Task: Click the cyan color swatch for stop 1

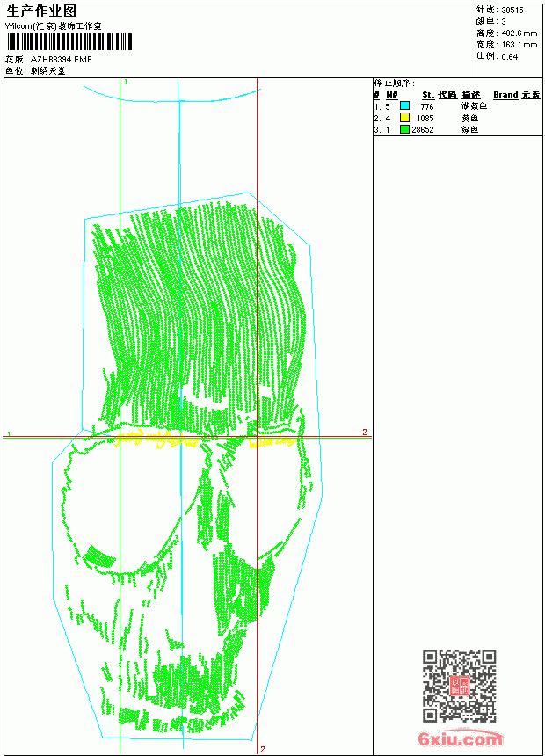Action: coord(404,106)
